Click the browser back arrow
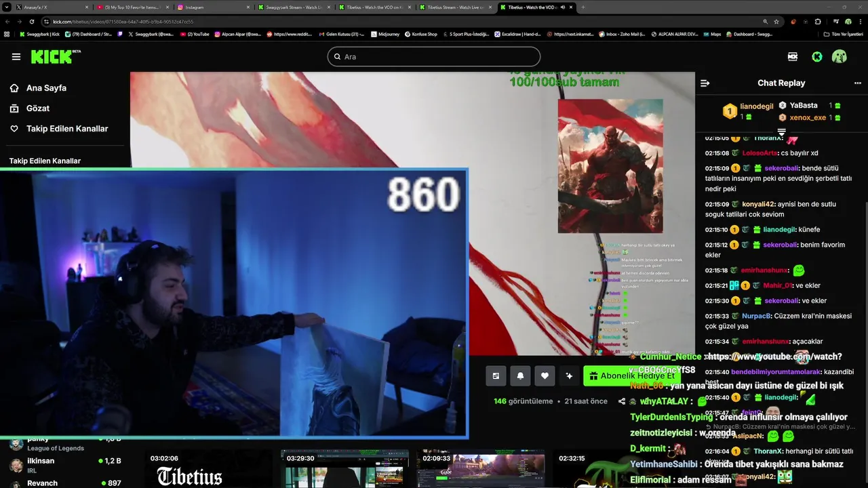868x488 pixels. pos(7,22)
